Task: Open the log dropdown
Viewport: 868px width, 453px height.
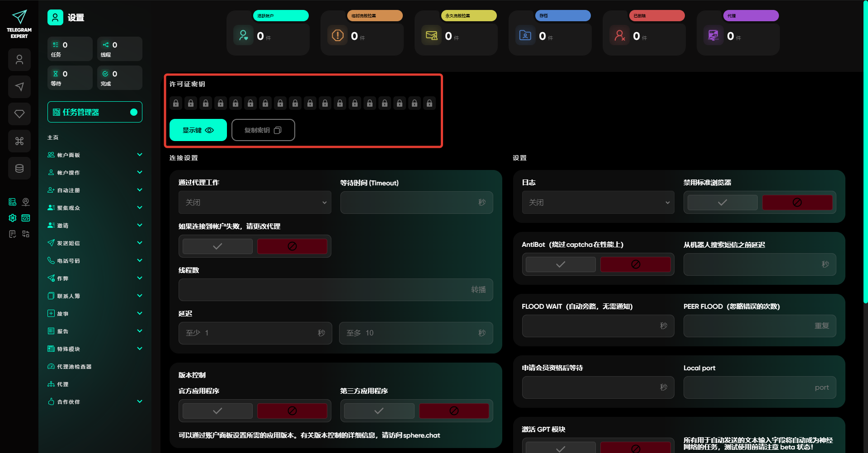Action: click(x=598, y=203)
